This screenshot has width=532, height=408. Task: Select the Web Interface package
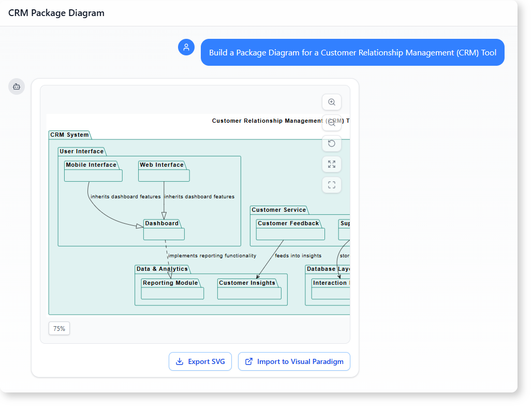(164, 171)
